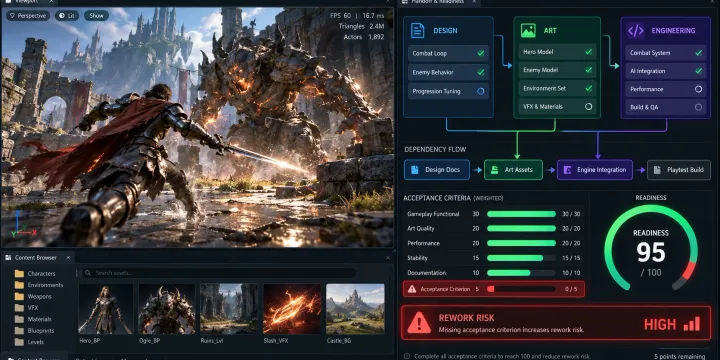The width and height of the screenshot is (720, 360).
Task: Click the HIGH risk bar chart icon
Action: [692, 324]
